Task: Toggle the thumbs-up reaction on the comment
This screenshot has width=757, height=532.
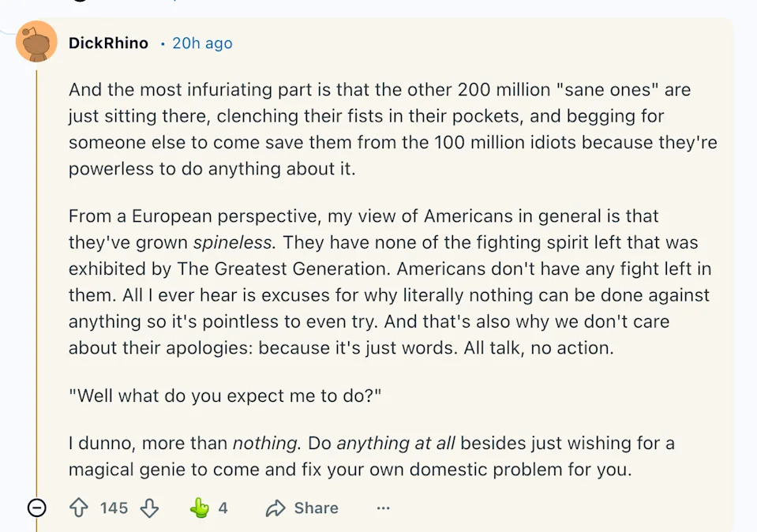Action: 197,508
